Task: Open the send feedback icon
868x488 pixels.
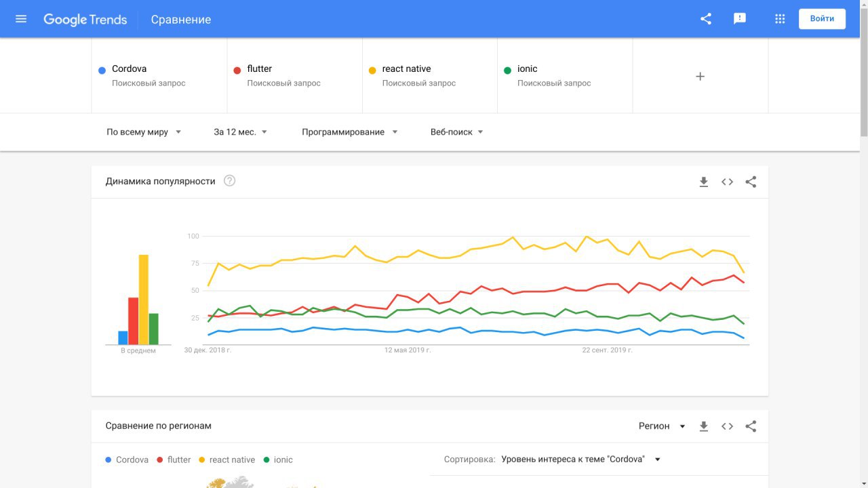Action: tap(740, 19)
